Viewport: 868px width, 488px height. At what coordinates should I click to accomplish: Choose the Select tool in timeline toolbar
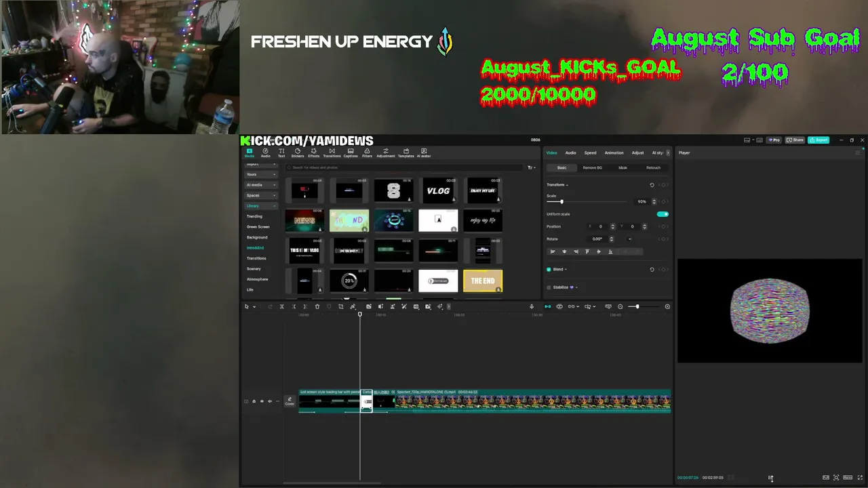[x=247, y=307]
